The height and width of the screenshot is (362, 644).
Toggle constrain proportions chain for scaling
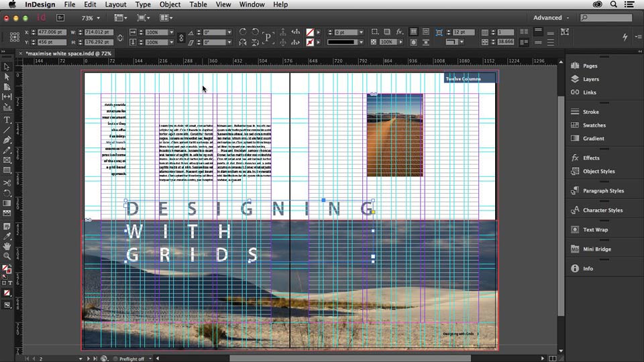pos(181,38)
